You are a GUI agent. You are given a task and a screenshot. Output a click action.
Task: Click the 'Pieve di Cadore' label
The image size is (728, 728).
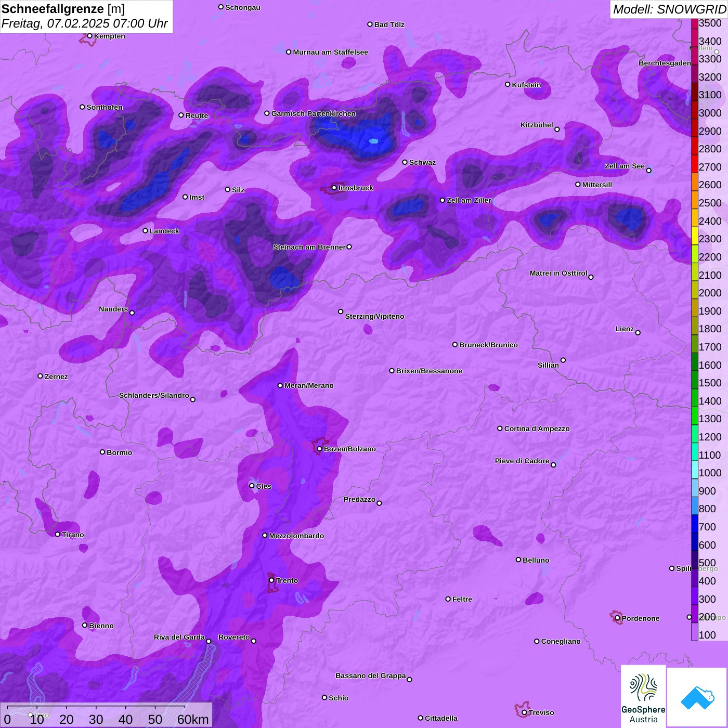pos(522,461)
